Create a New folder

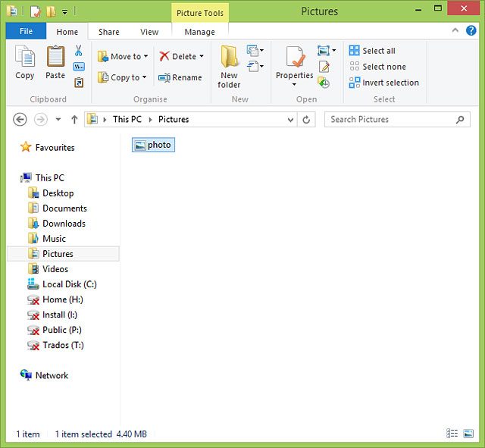tap(229, 67)
